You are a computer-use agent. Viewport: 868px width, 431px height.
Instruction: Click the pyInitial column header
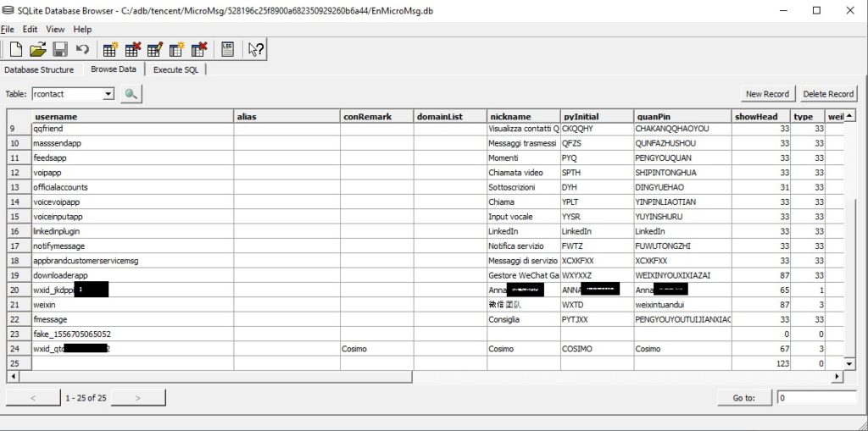pyautogui.click(x=597, y=117)
